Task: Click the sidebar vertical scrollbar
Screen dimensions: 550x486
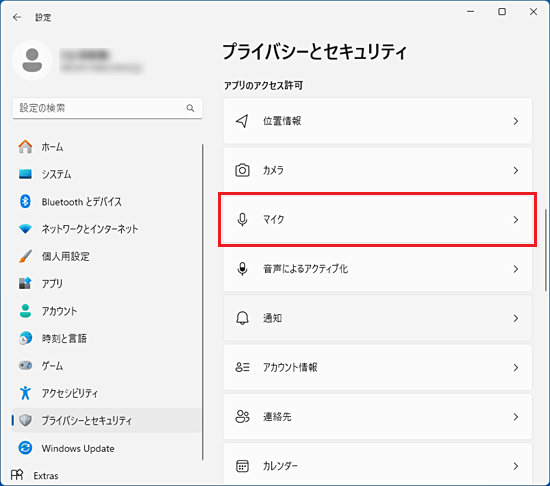Action: coord(202,302)
